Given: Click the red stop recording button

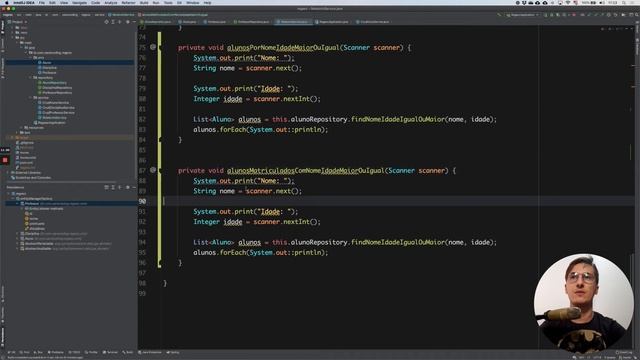Looking at the screenshot, I should coord(5,160).
